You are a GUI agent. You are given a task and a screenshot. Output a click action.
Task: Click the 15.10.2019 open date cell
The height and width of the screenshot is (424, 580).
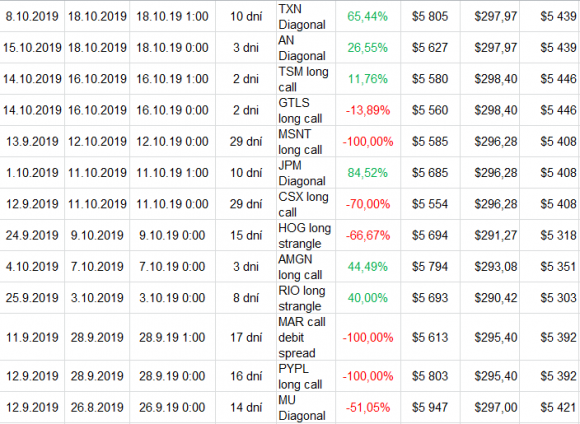click(32, 48)
